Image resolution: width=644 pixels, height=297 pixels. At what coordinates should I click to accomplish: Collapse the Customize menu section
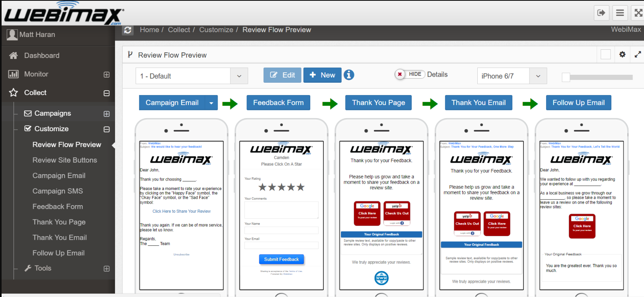107,129
